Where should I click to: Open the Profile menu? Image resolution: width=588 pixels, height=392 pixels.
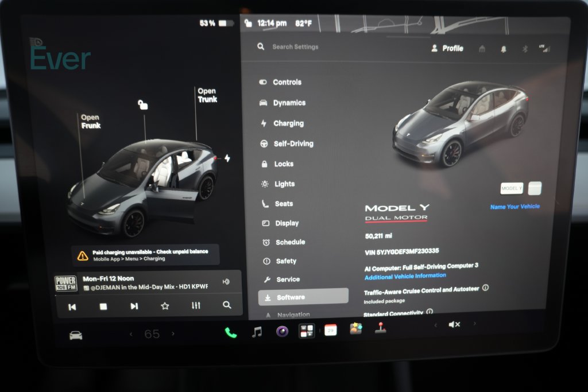tap(447, 48)
